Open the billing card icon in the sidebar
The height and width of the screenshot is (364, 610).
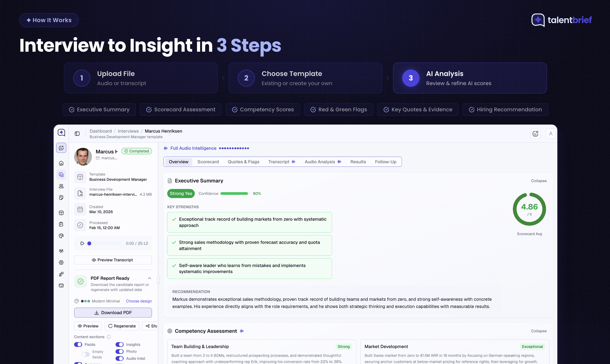point(61,286)
